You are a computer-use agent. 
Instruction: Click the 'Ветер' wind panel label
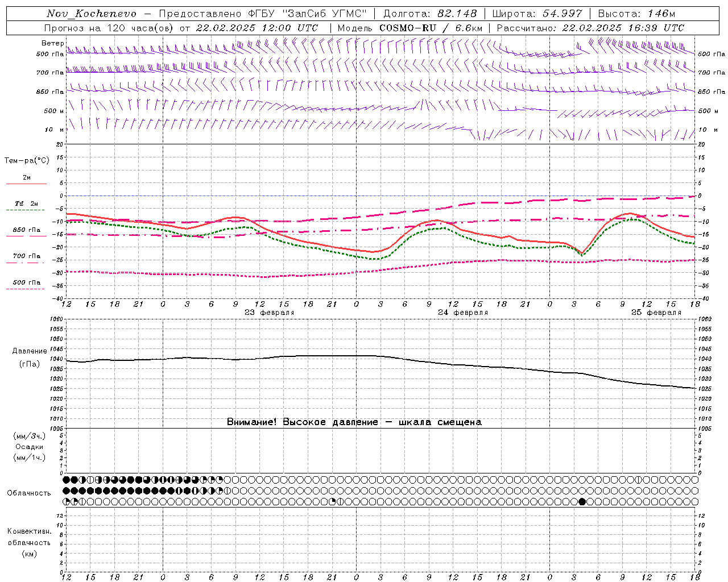coord(52,43)
